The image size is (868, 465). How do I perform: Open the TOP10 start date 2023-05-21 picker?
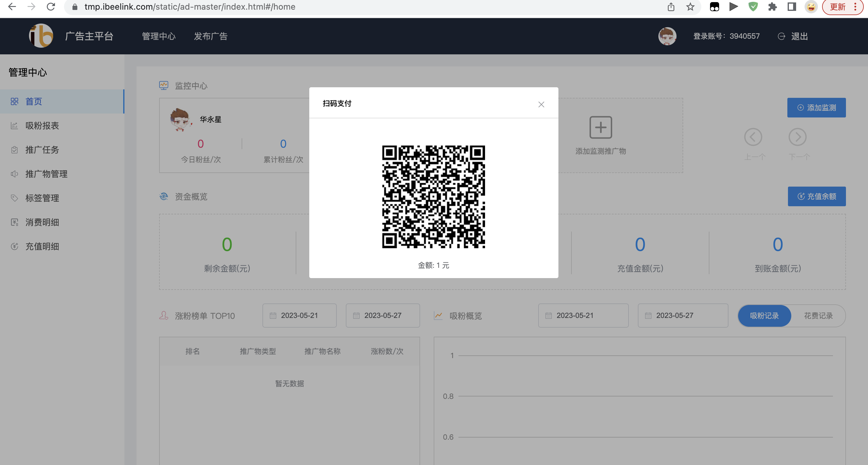tap(299, 316)
